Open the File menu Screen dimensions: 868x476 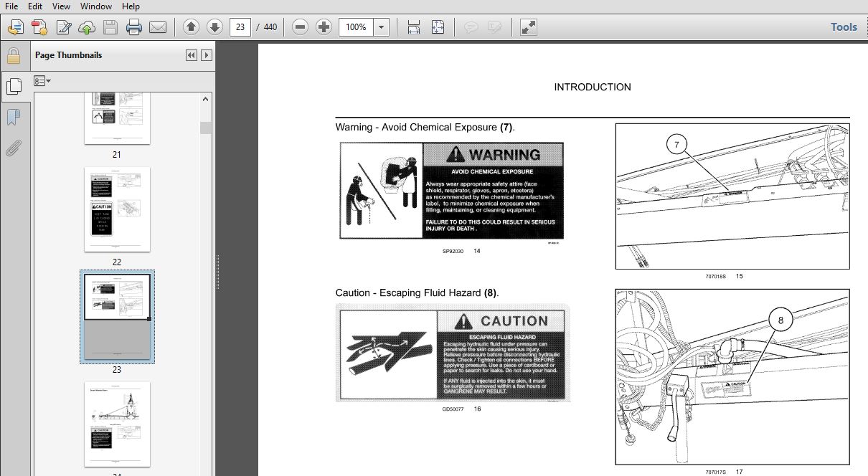pyautogui.click(x=11, y=6)
